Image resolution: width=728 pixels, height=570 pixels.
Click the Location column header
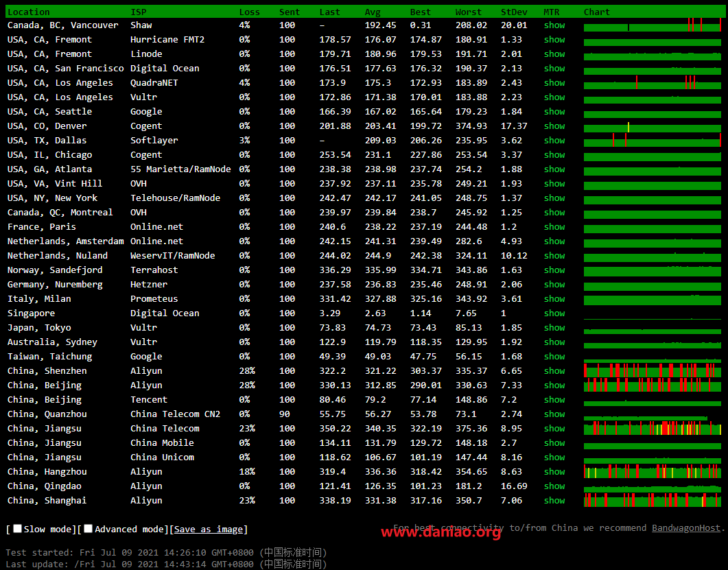coord(28,12)
